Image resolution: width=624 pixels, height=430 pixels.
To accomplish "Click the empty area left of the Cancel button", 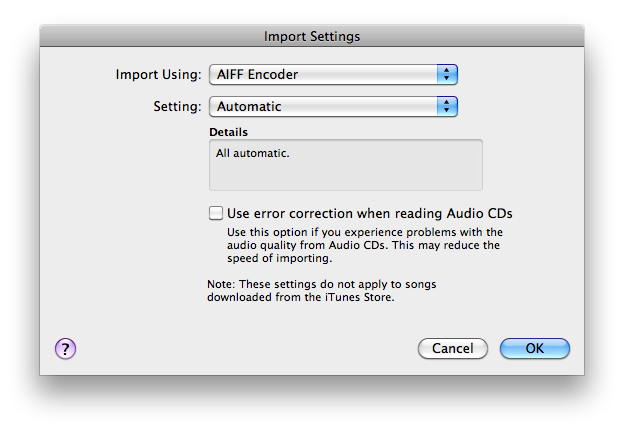I will 250,348.
